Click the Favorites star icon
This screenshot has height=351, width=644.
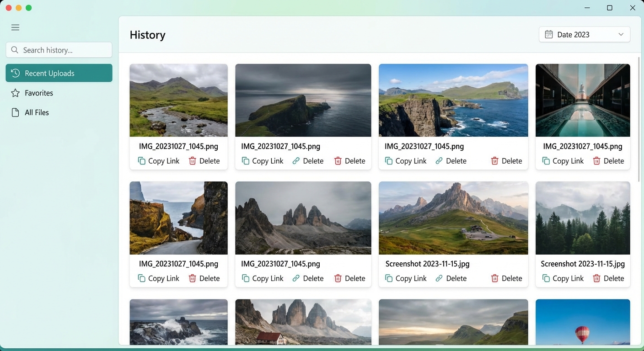pos(15,93)
